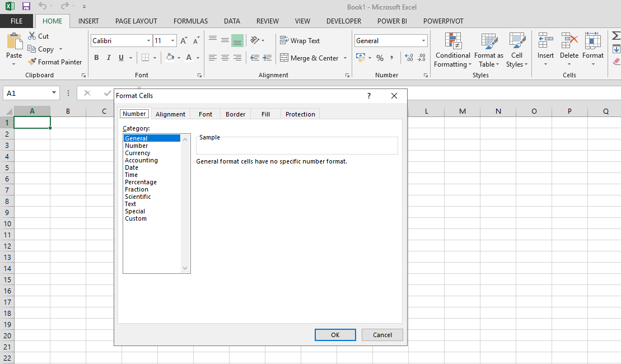Click the Delete cells icon

(569, 40)
